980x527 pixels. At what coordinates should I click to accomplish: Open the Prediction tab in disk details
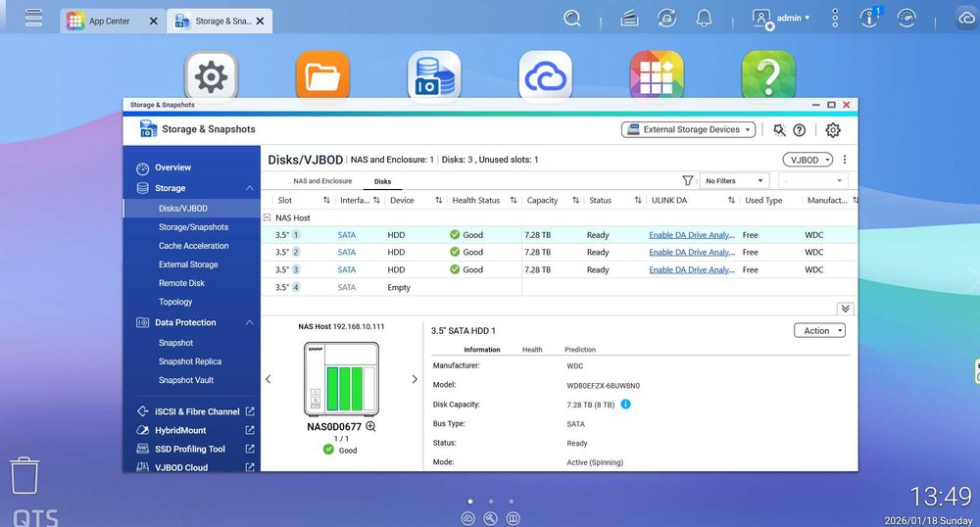pos(580,350)
